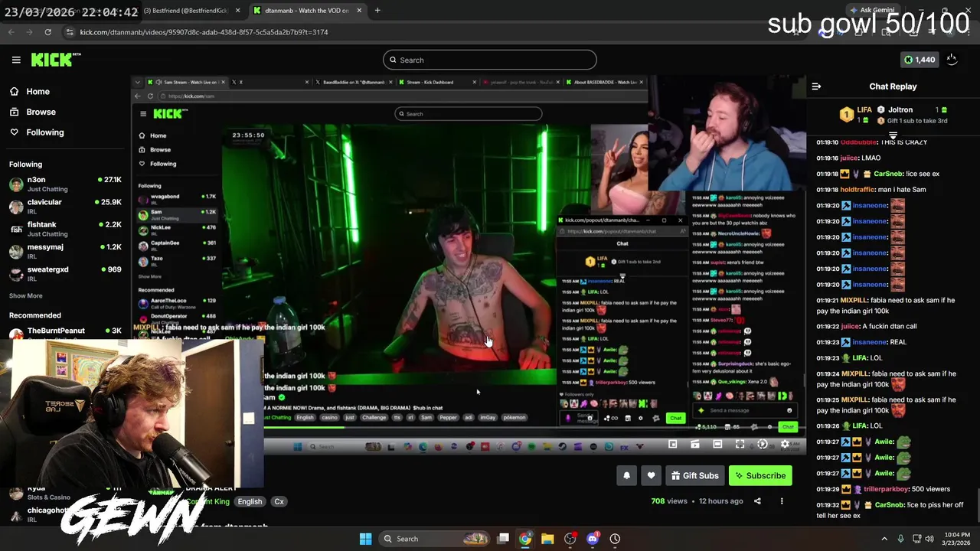The width and height of the screenshot is (980, 551).
Task: Click the English language tag
Action: coord(250,501)
